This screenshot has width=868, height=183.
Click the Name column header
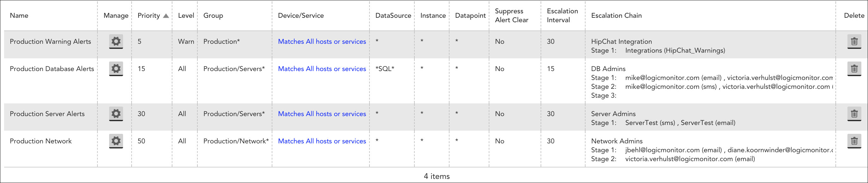pyautogui.click(x=19, y=16)
